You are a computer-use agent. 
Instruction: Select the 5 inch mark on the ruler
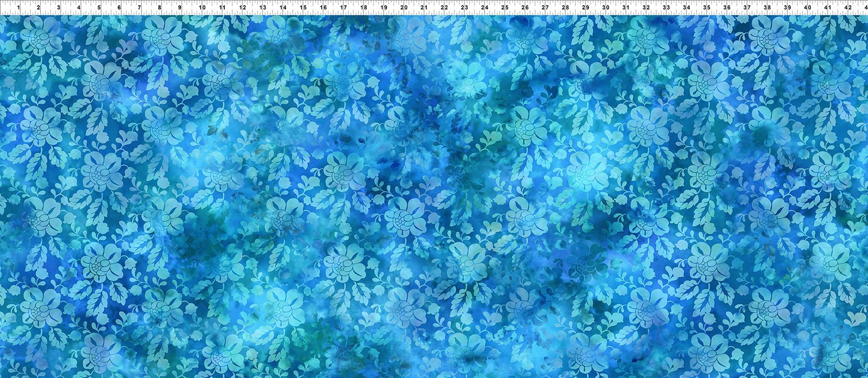pos(99,8)
